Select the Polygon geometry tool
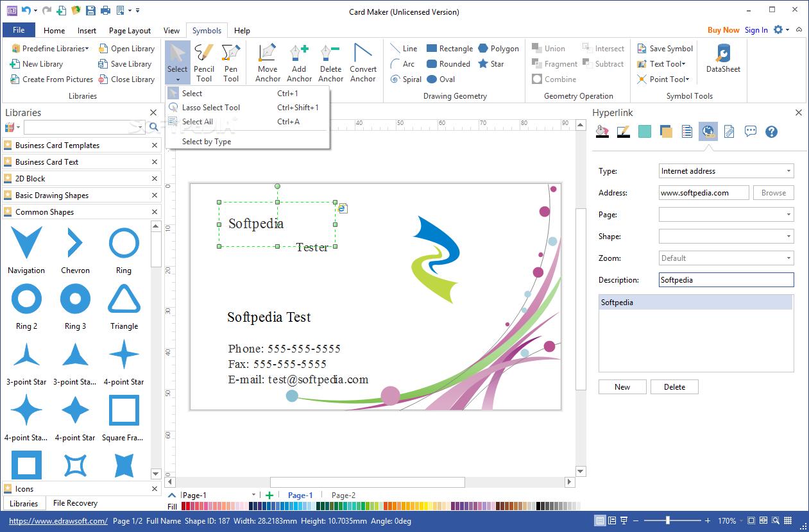This screenshot has height=532, width=809. pos(498,49)
